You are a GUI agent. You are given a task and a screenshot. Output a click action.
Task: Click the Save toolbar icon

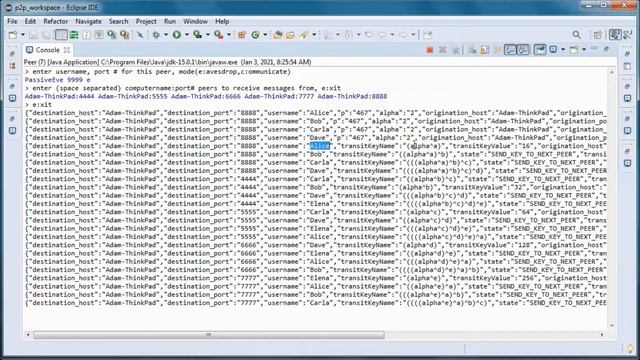point(33,35)
